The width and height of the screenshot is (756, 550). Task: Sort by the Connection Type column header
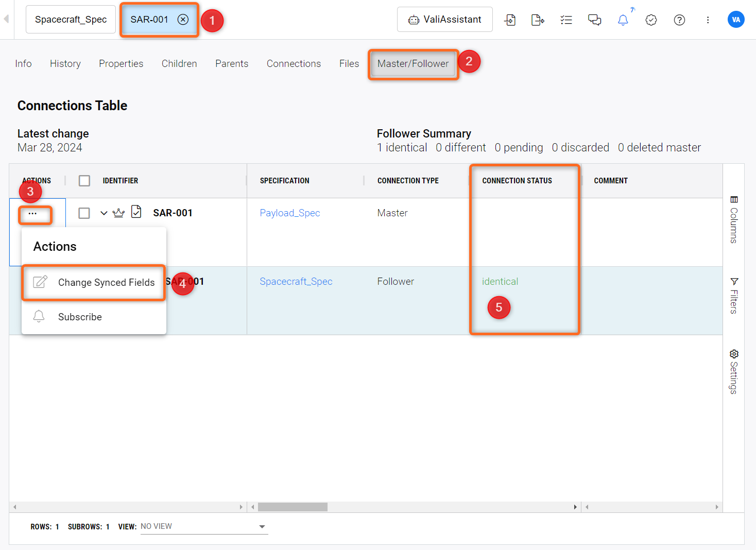pyautogui.click(x=408, y=181)
